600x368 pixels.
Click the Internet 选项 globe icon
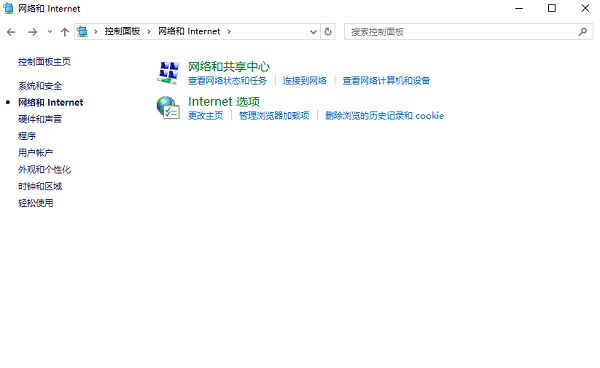tap(168, 107)
